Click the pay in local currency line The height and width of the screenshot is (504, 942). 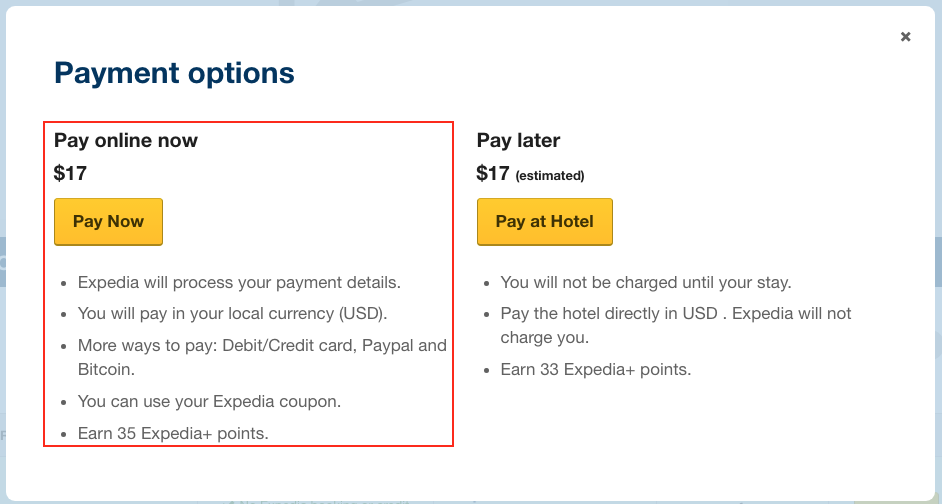232,313
